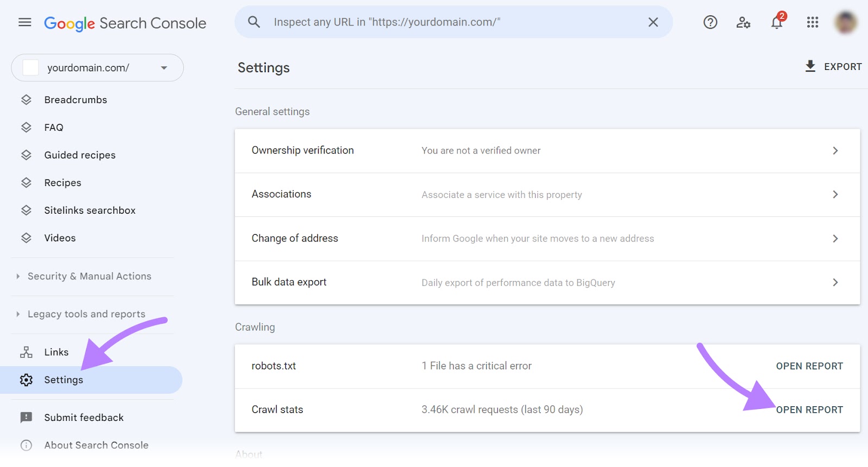Click the Videos layers icon
This screenshot has height=467, width=868.
pyautogui.click(x=26, y=238)
